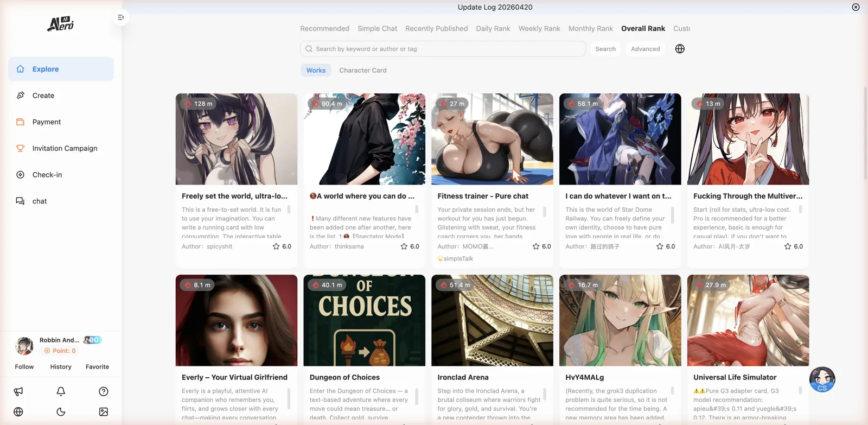Screen dimensions: 868x425
Task: Click the Payment wallet icon
Action: 20,122
